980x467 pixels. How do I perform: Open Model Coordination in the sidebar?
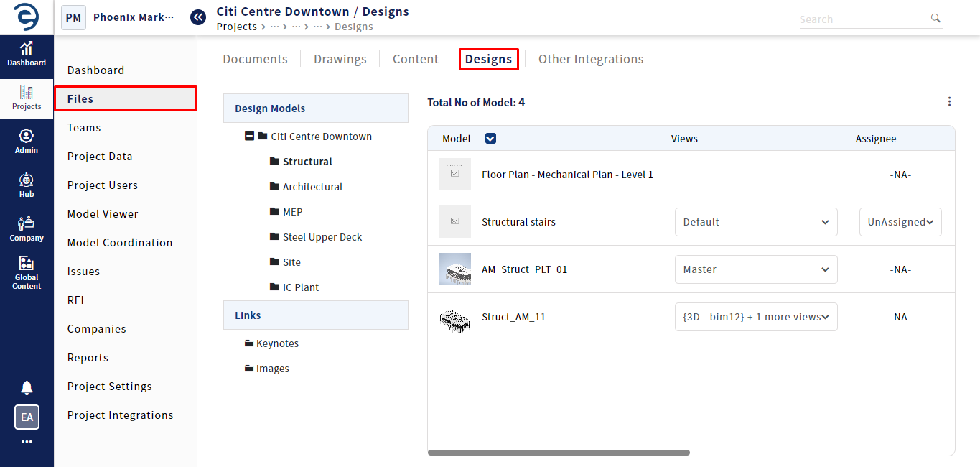[x=120, y=243]
